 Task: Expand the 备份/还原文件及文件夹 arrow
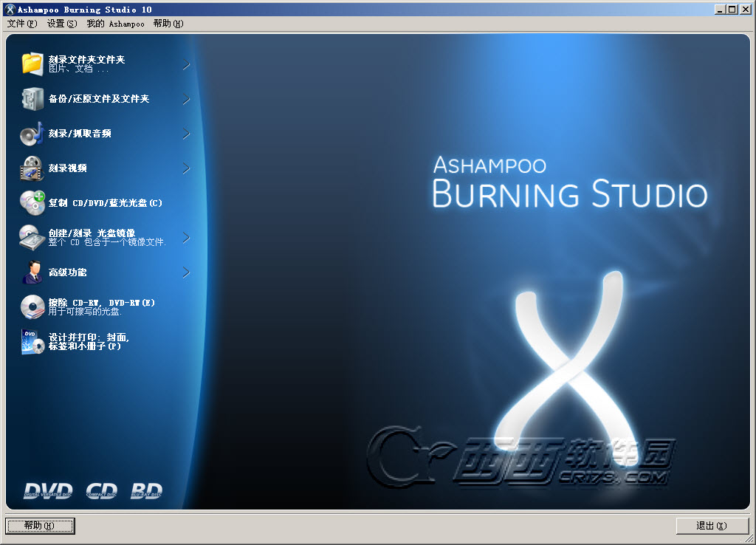coord(186,100)
